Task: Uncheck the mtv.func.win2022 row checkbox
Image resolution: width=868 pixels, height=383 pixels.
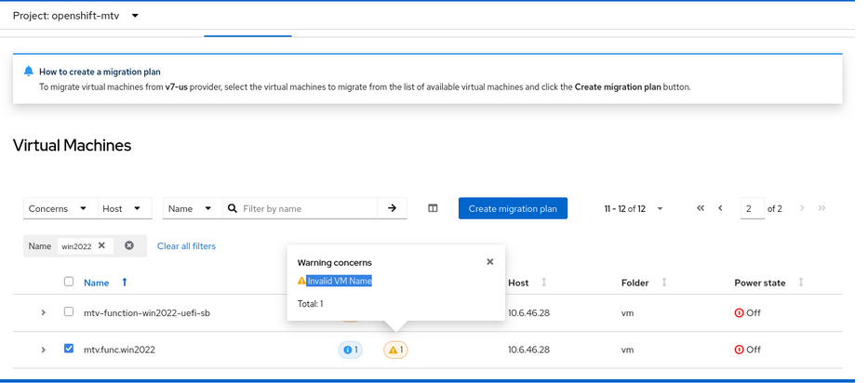Action: (x=69, y=350)
